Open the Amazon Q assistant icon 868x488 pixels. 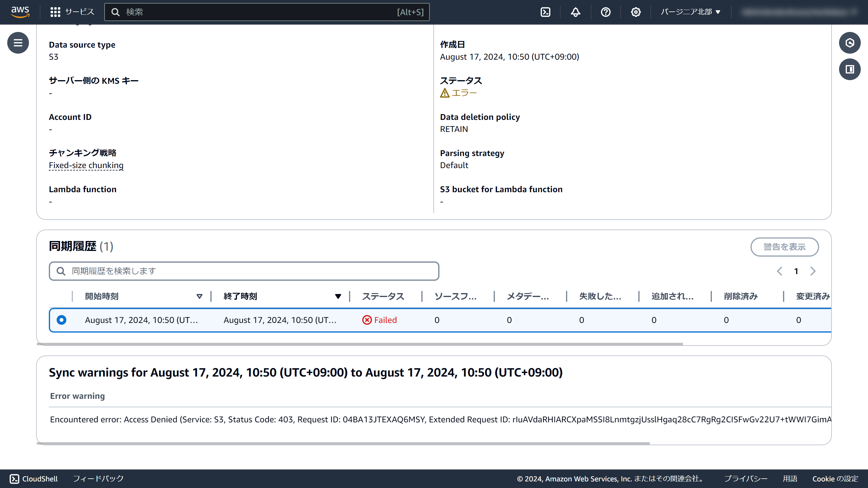pyautogui.click(x=850, y=43)
